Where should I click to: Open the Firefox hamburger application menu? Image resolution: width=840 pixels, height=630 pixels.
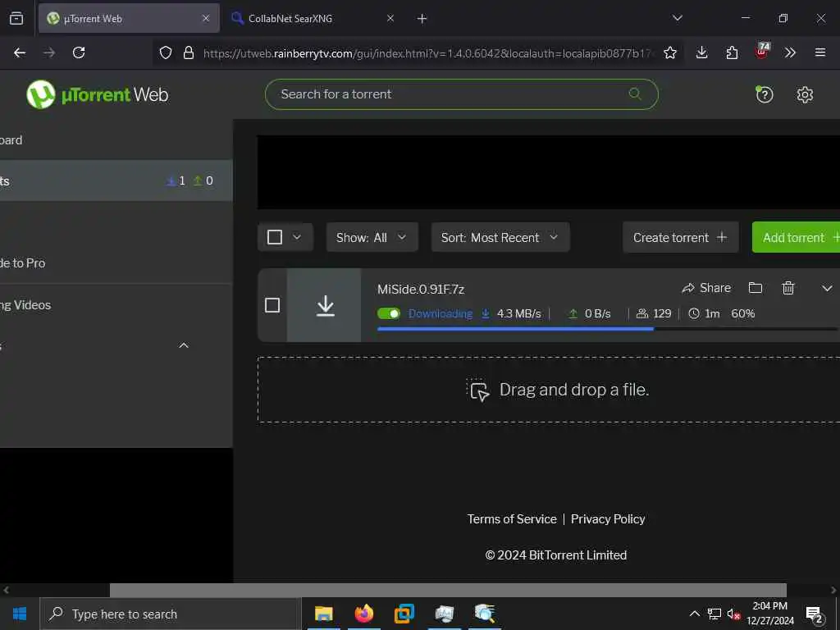[820, 52]
